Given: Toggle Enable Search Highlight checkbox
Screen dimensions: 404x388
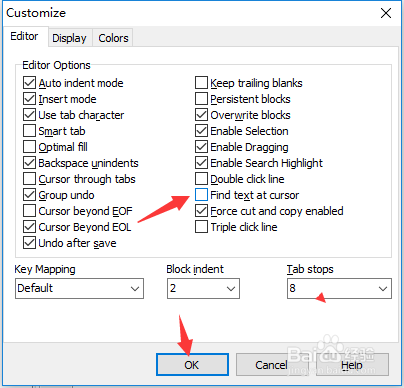Looking at the screenshot, I should pyautogui.click(x=201, y=163).
